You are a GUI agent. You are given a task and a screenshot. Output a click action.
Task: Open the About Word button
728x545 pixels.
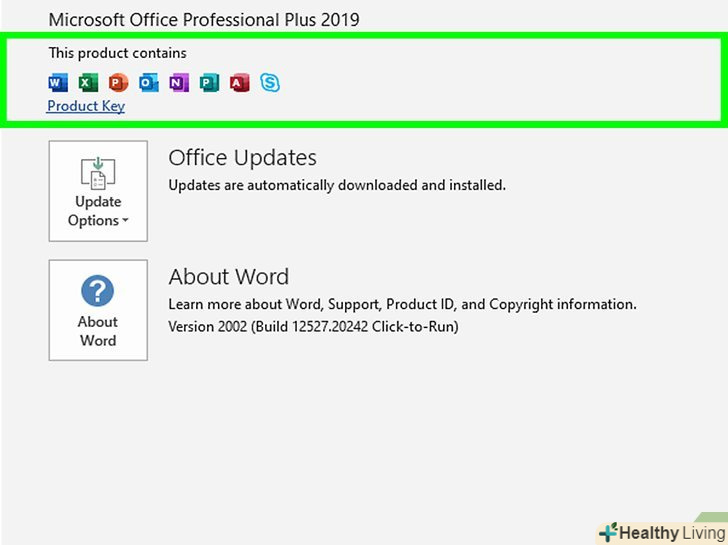coord(98,310)
